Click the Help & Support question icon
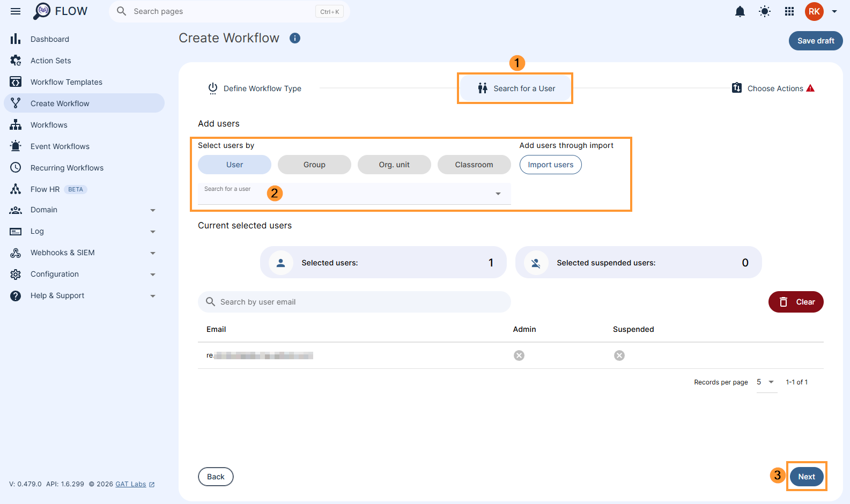850x504 pixels. [16, 296]
